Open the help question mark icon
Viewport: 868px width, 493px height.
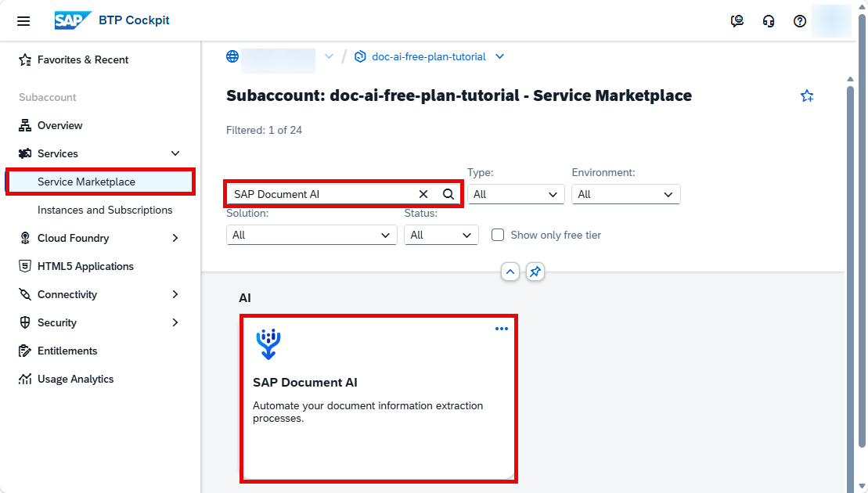(x=799, y=21)
